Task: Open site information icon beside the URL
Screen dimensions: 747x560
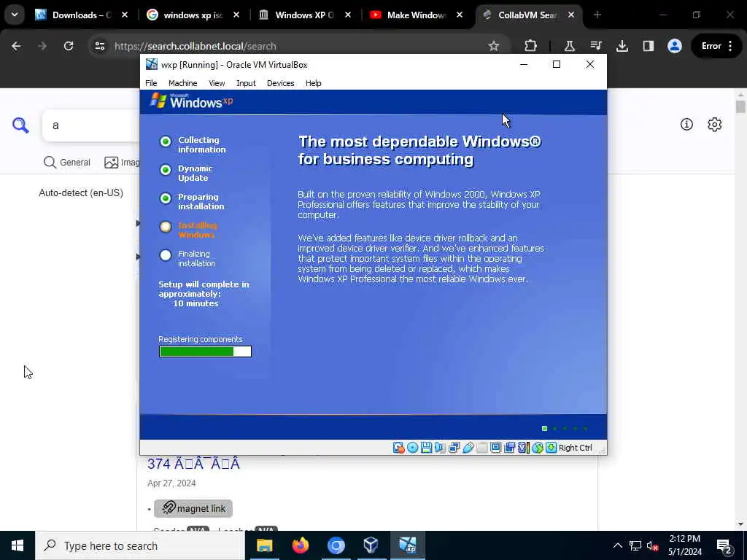Action: [99, 46]
